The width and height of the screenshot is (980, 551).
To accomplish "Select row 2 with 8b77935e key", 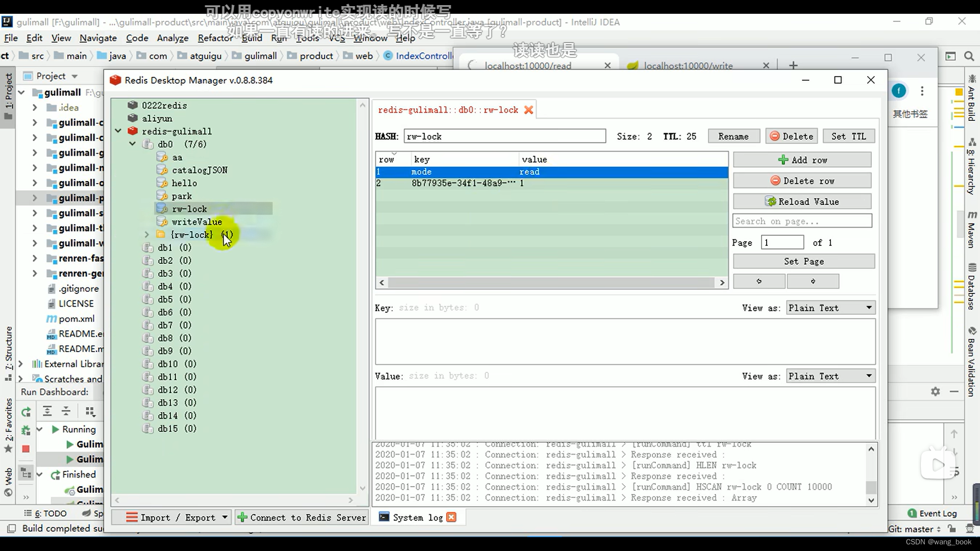I will (x=552, y=183).
